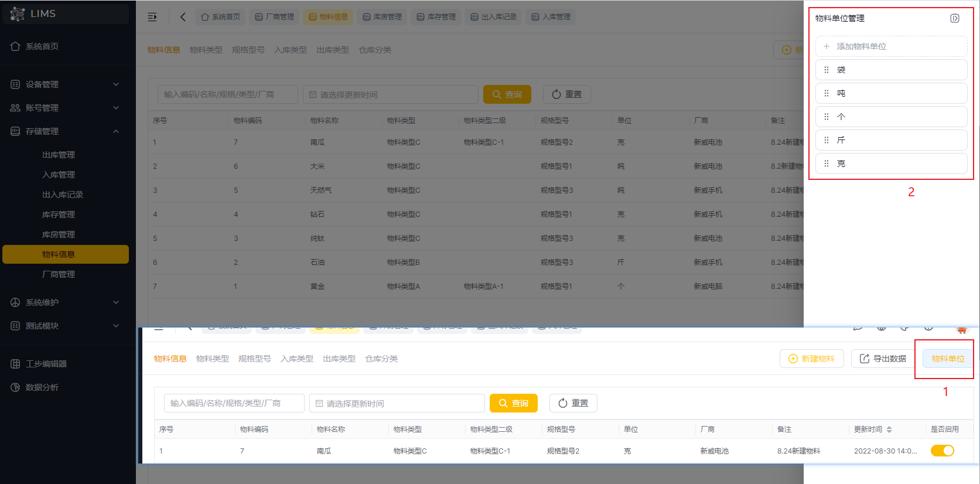980x484 pixels.
Task: Grab the drag handle of unit 个
Action: click(827, 117)
